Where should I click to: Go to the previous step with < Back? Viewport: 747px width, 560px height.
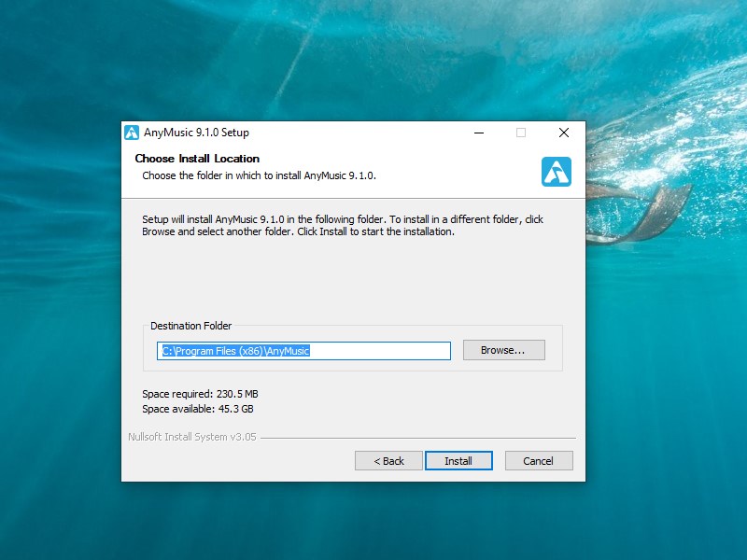coord(388,461)
